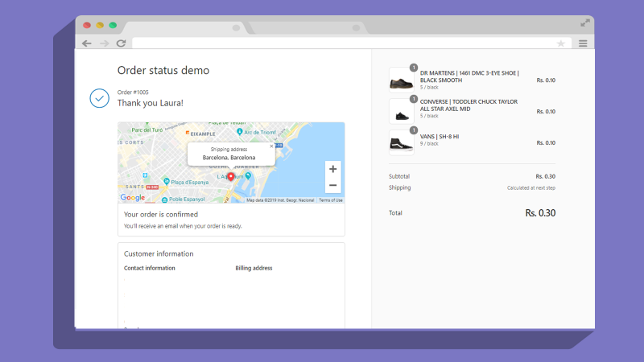Click the red shipping location pin

tap(231, 176)
